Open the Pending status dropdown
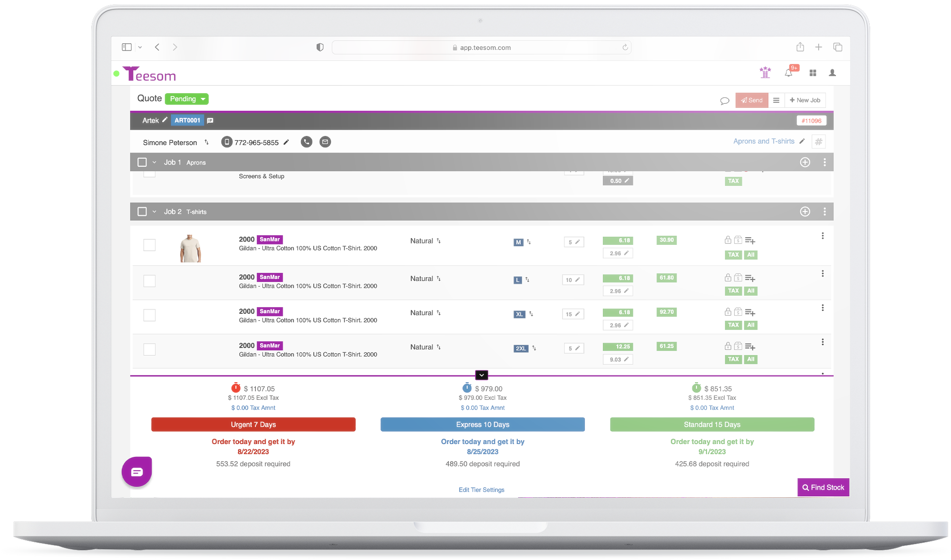951x560 pixels. pyautogui.click(x=187, y=99)
